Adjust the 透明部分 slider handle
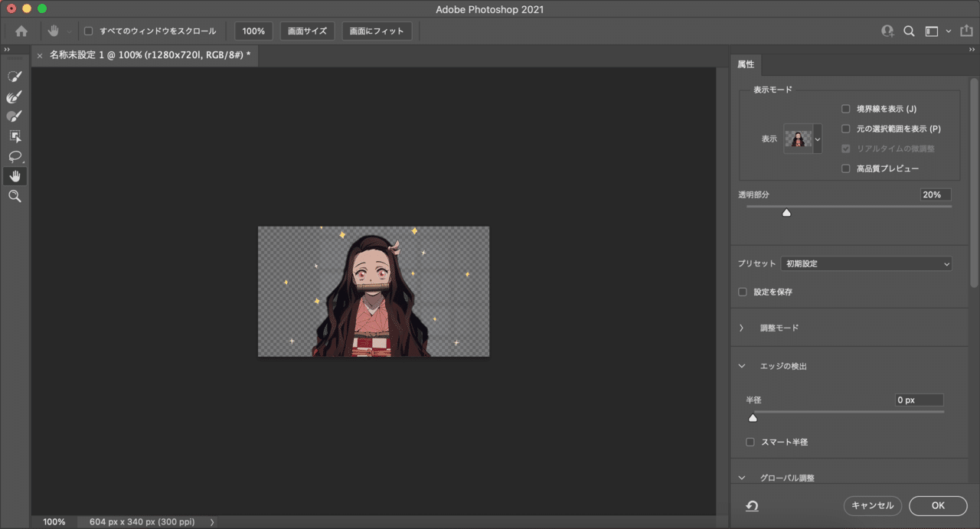980x529 pixels. coord(786,212)
